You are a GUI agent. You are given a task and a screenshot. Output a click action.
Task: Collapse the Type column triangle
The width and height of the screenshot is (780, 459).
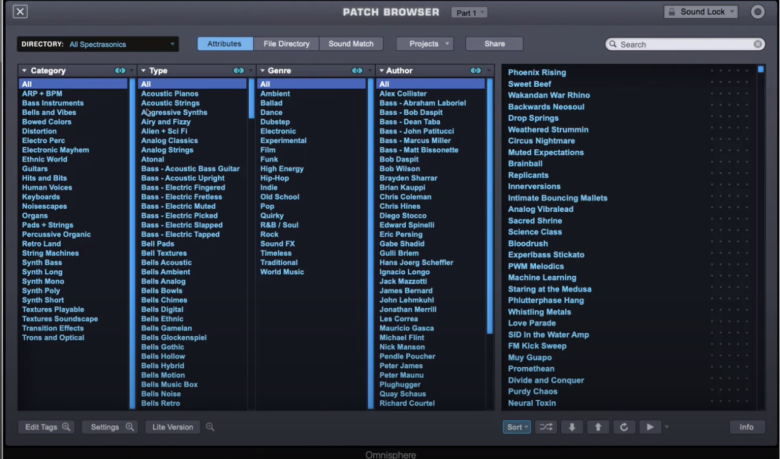click(x=143, y=71)
